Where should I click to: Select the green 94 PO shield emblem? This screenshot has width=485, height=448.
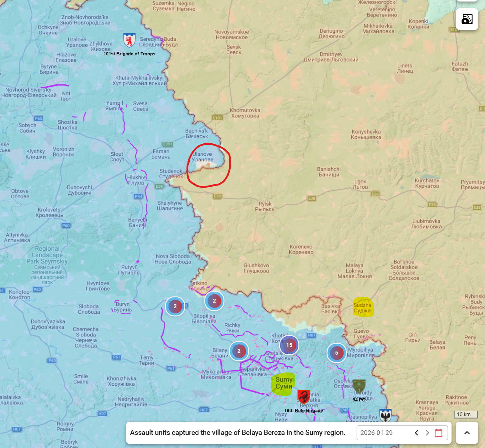click(359, 386)
